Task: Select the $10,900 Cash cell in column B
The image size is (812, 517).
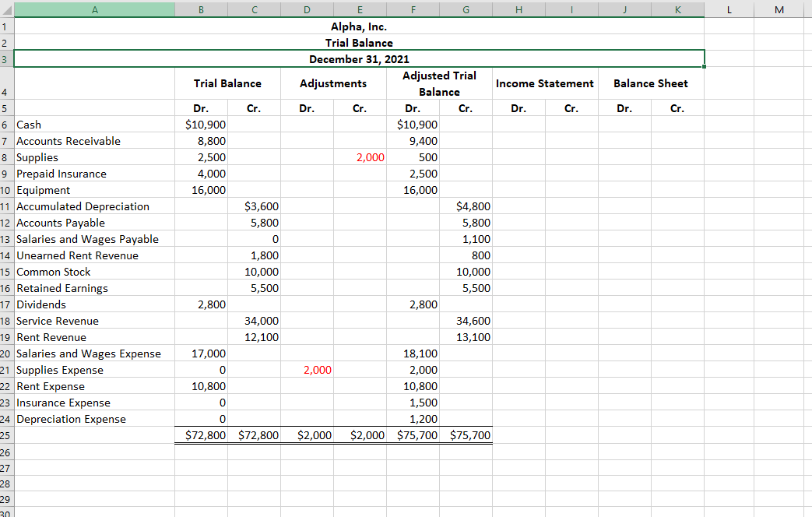Action: coord(201,125)
